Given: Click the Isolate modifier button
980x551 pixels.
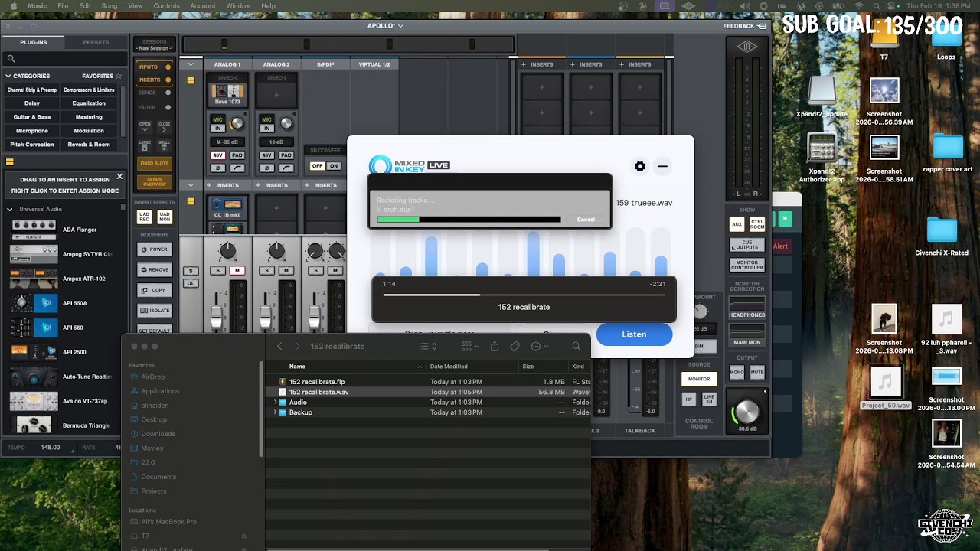Looking at the screenshot, I should [x=154, y=311].
